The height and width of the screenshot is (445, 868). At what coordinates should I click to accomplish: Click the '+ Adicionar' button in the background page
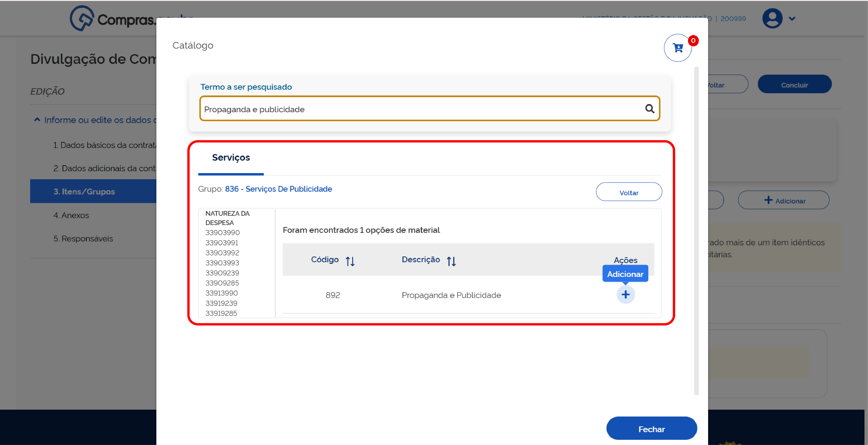click(x=783, y=200)
